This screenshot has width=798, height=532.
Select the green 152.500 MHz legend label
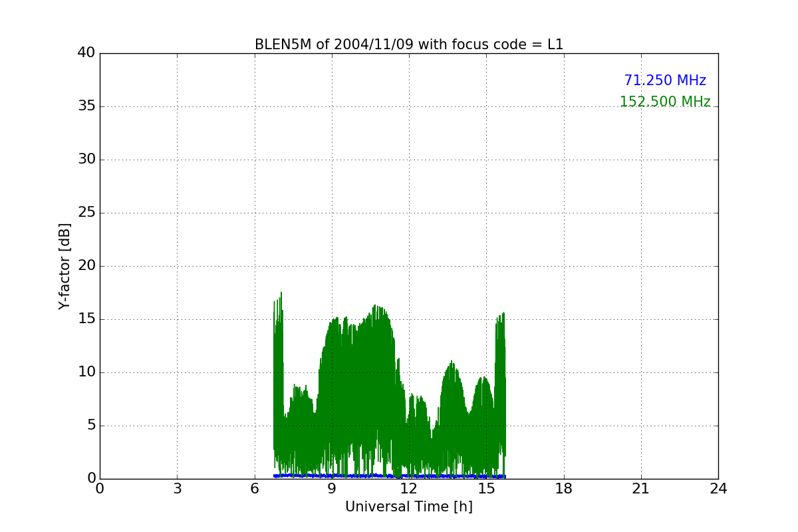pos(665,102)
